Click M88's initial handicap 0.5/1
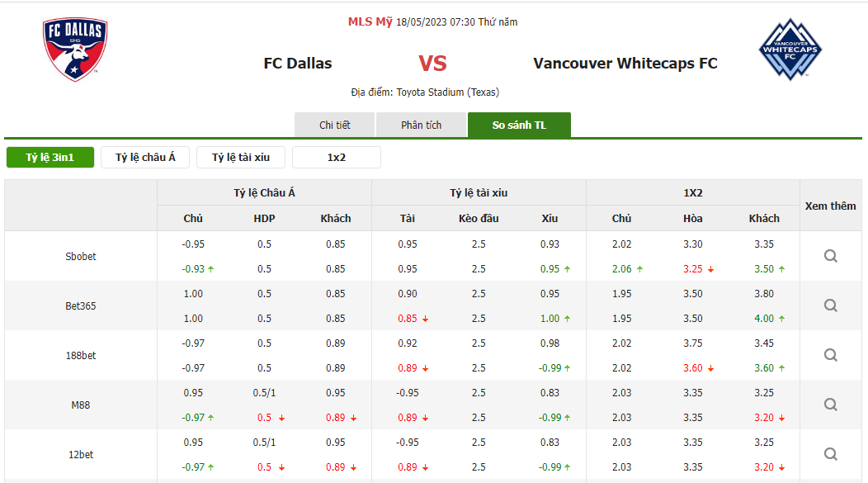The height and width of the screenshot is (483, 868). tap(264, 393)
